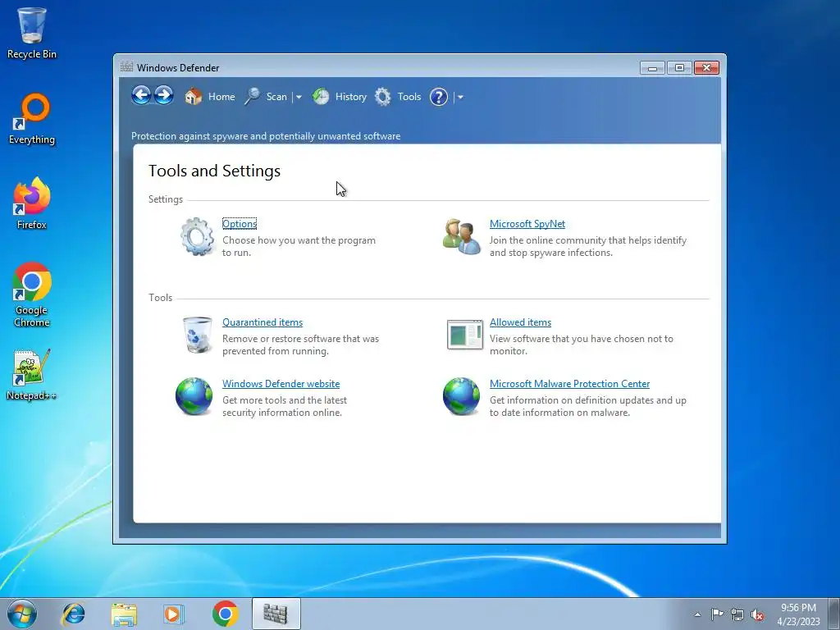Start a scan via magnifying glass icon
The image size is (840, 630).
(x=253, y=97)
